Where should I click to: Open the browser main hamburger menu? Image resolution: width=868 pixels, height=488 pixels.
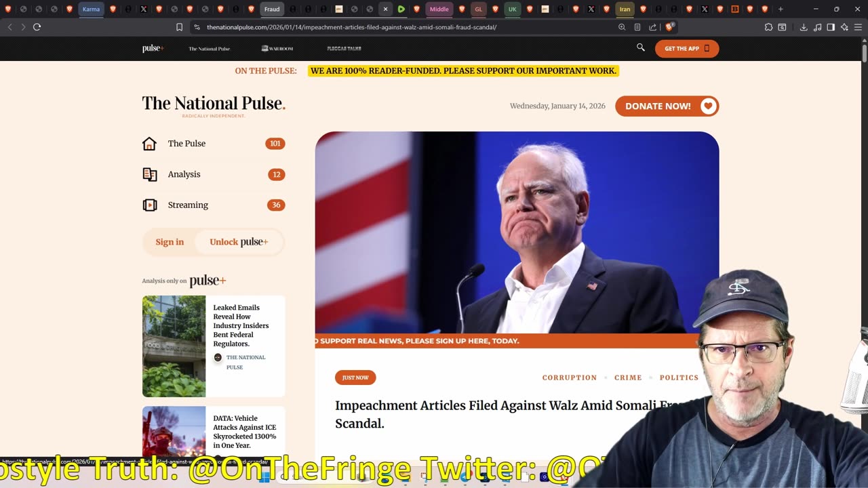pos(858,27)
